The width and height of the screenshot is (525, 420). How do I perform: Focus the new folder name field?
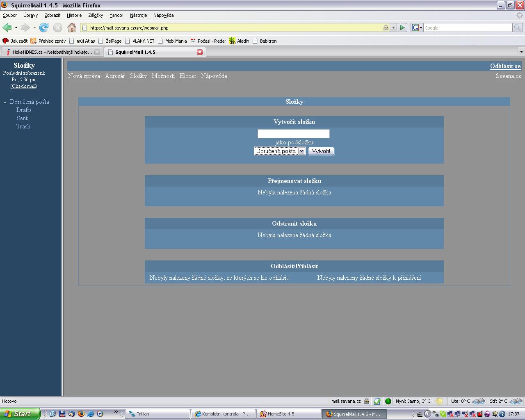294,134
